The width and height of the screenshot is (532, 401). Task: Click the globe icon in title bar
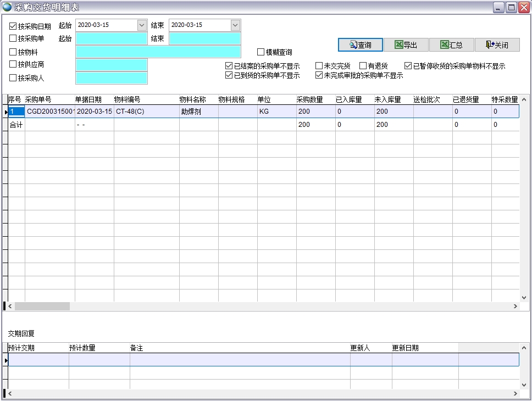[7, 7]
